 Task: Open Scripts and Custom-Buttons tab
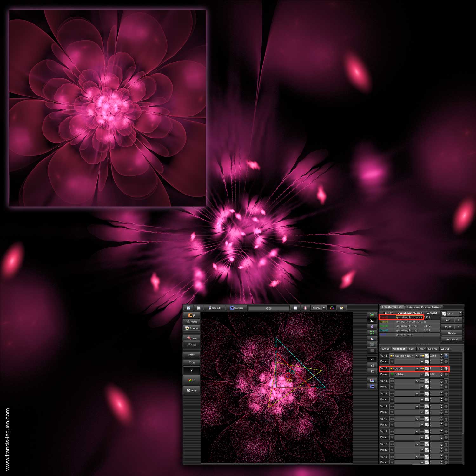[424, 307]
